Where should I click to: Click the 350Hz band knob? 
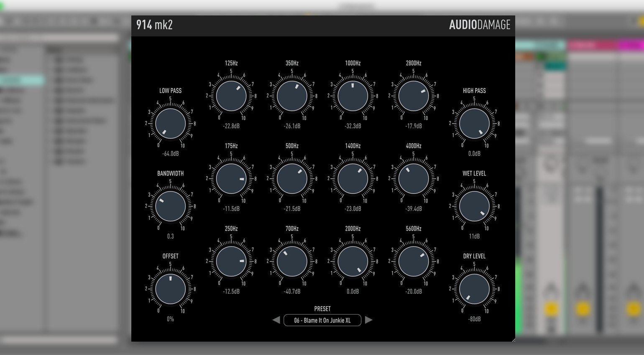(292, 96)
